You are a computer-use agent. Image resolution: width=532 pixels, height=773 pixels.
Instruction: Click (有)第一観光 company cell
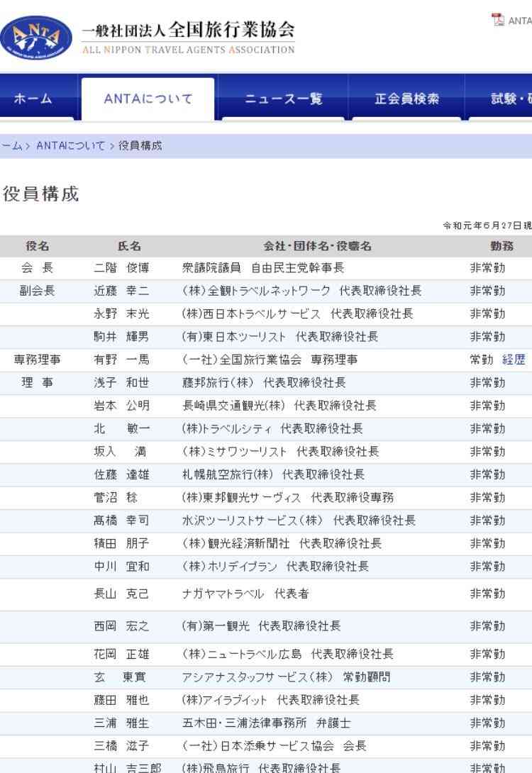point(261,626)
